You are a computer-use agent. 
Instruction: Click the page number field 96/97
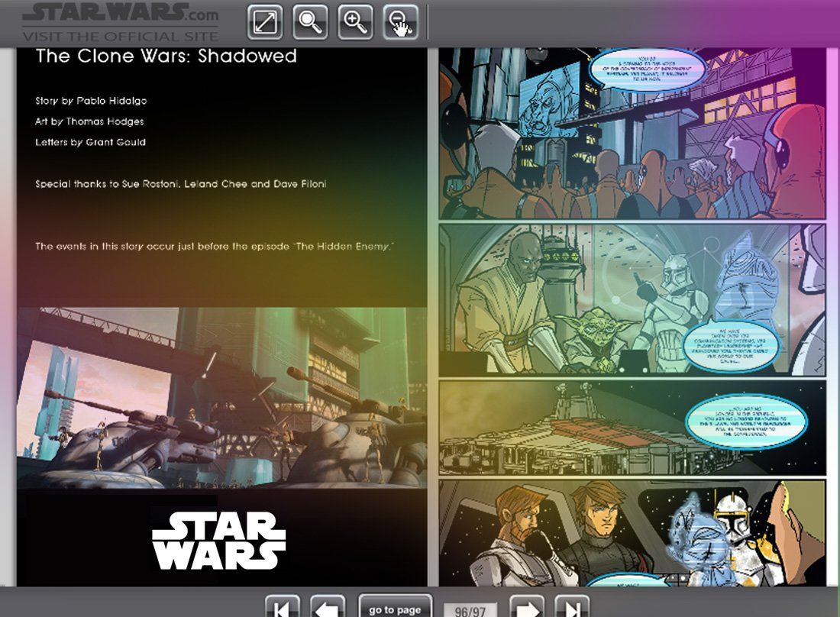[x=470, y=610]
